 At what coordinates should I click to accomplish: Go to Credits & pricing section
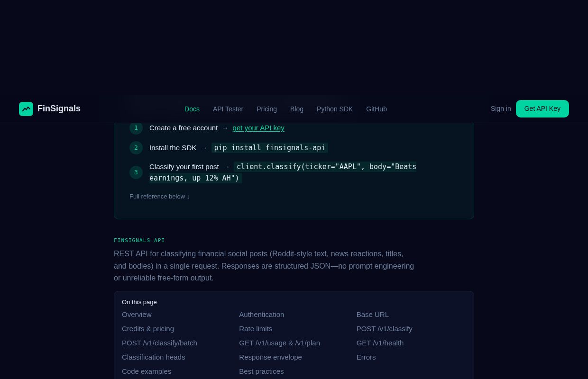(148, 329)
